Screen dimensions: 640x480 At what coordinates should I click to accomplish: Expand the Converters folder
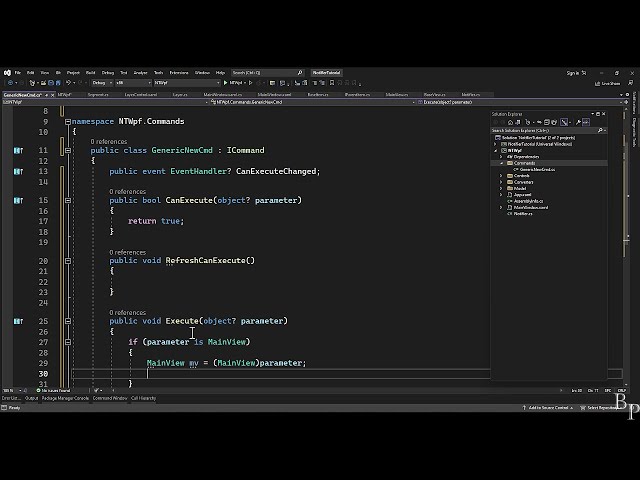[501, 182]
